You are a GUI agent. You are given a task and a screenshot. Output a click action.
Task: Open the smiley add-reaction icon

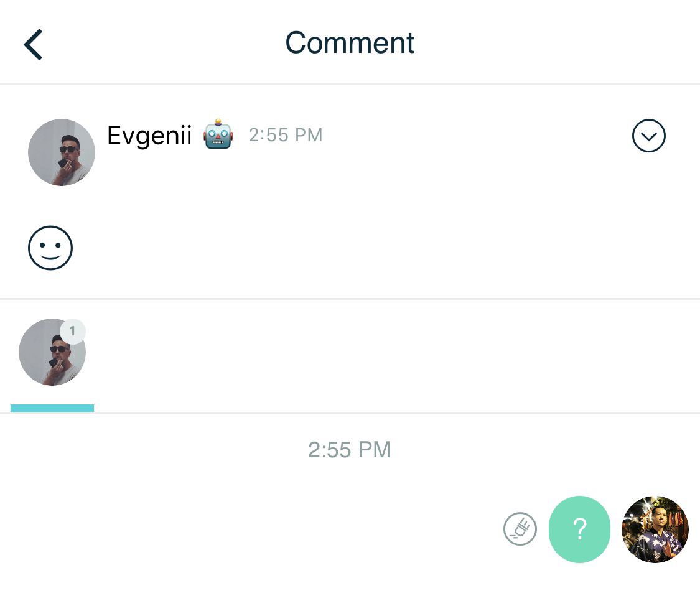[50, 248]
